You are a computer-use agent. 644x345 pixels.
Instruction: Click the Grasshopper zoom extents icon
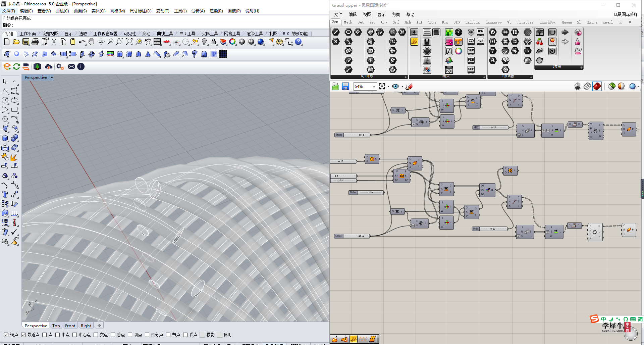click(382, 86)
